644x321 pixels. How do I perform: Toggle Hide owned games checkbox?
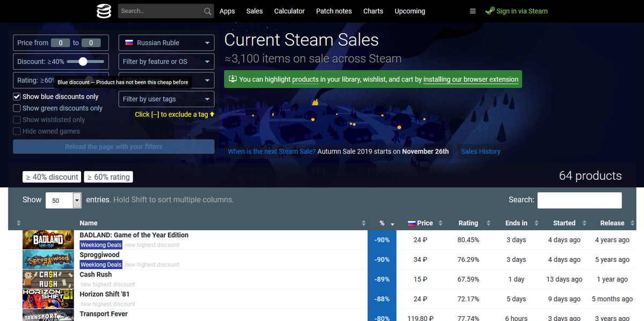pyautogui.click(x=17, y=132)
